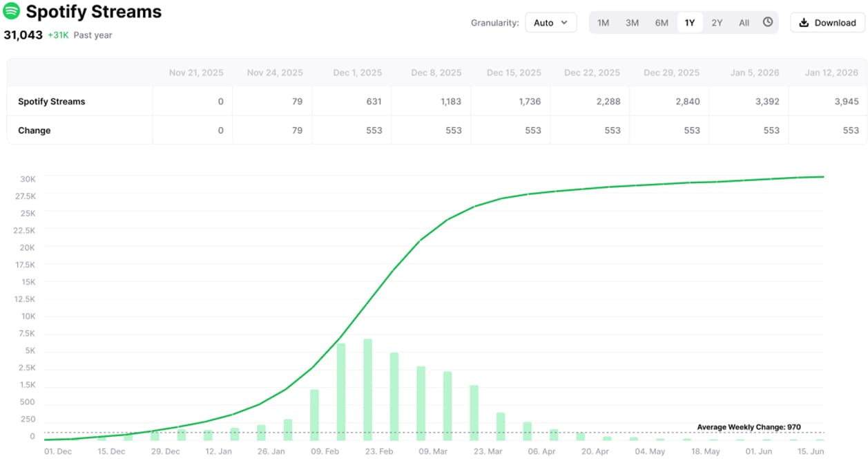Viewport: 868px width, 461px height.
Task: Open the Granularity Auto dropdown
Action: pos(551,23)
